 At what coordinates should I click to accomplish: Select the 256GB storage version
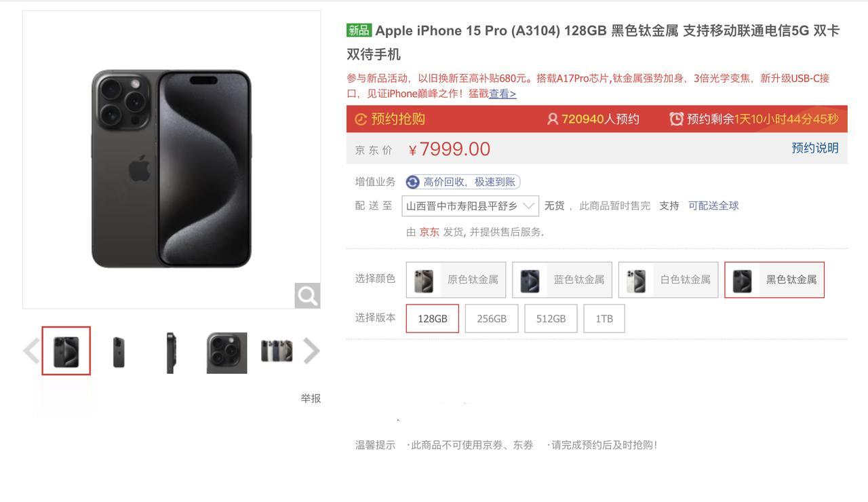point(492,318)
